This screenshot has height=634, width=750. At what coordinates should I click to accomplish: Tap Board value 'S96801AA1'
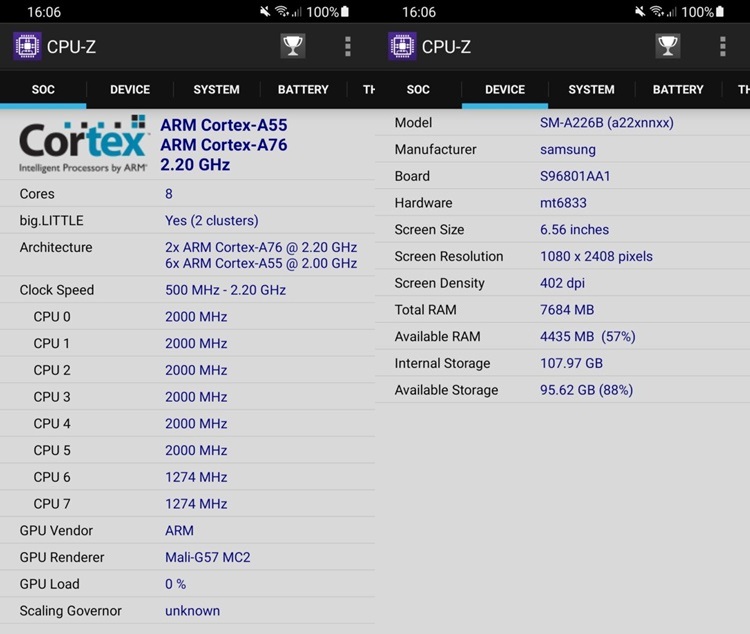point(575,177)
